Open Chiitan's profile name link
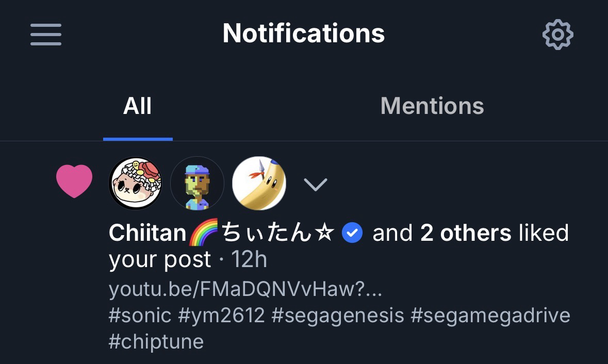 click(x=222, y=233)
